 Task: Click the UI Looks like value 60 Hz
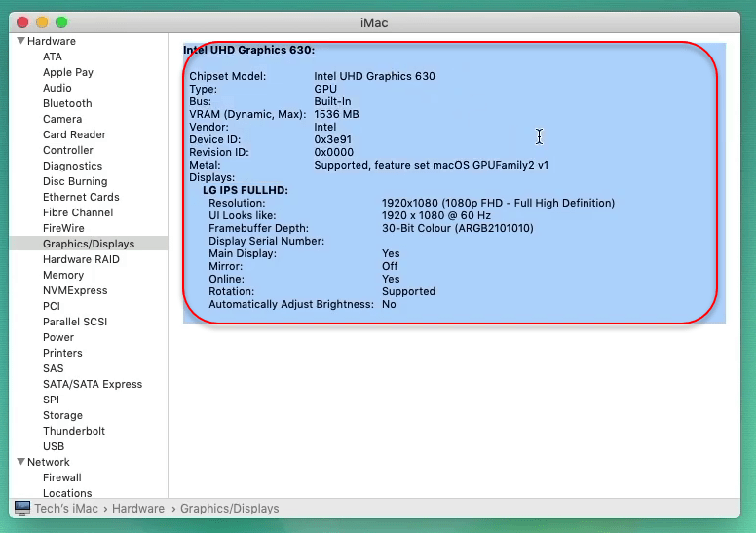pyautogui.click(x=435, y=215)
